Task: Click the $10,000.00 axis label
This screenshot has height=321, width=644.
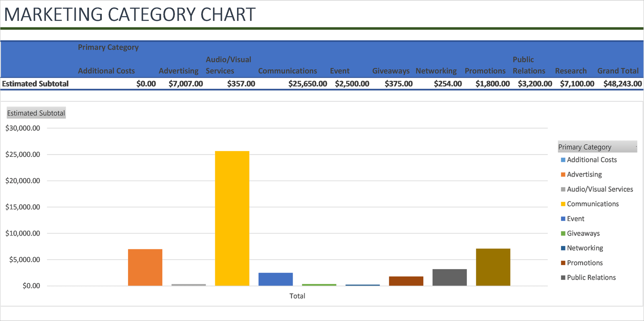Action: click(x=23, y=233)
